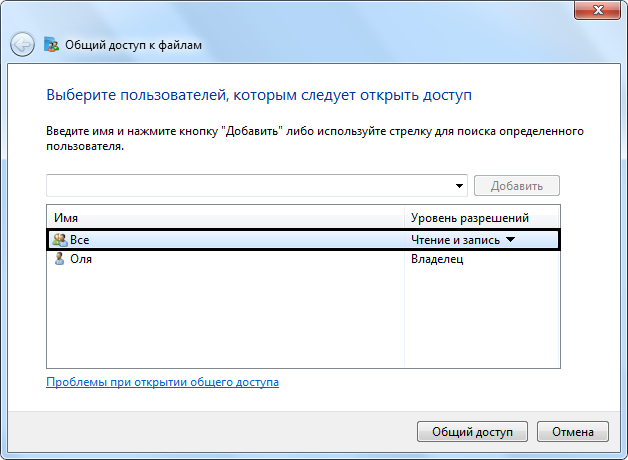Click the file sharing icon in the header

coord(52,44)
